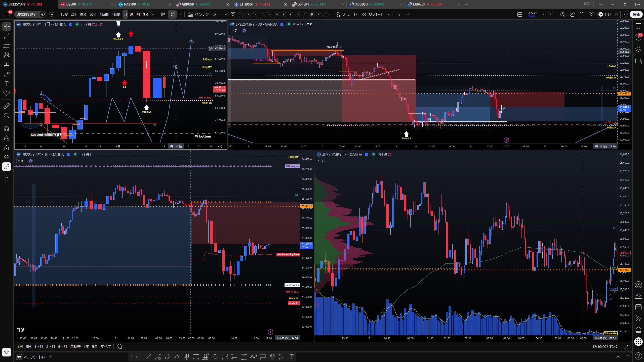Expand favorite indicators dropdown next to インジケーター

click(x=225, y=14)
